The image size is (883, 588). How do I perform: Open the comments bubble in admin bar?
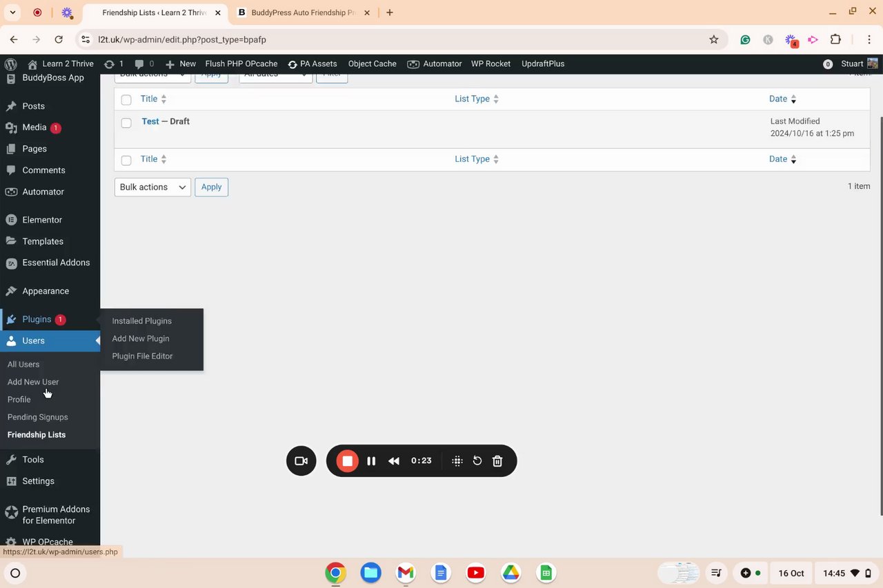(x=139, y=64)
